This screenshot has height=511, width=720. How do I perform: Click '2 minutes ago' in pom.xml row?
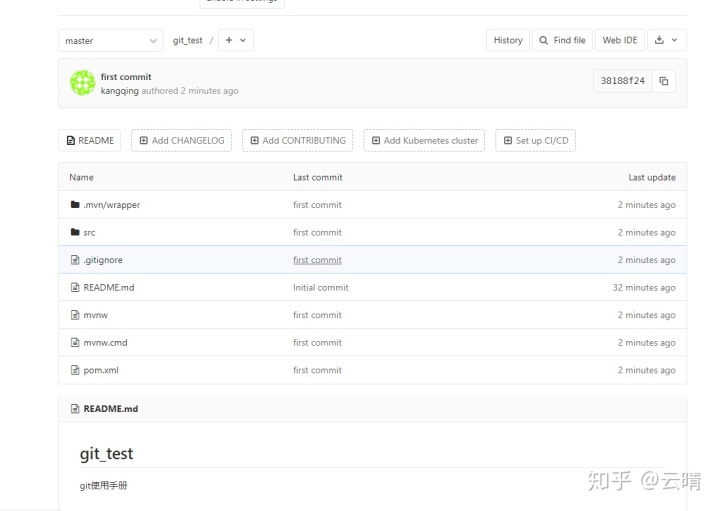click(x=647, y=371)
